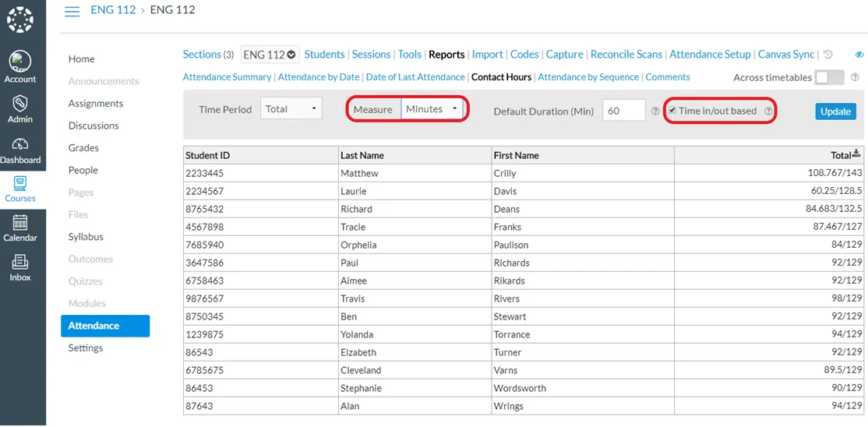Open Date of Last Attendance report
Image resolution: width=868 pixels, height=427 pixels.
pos(415,77)
